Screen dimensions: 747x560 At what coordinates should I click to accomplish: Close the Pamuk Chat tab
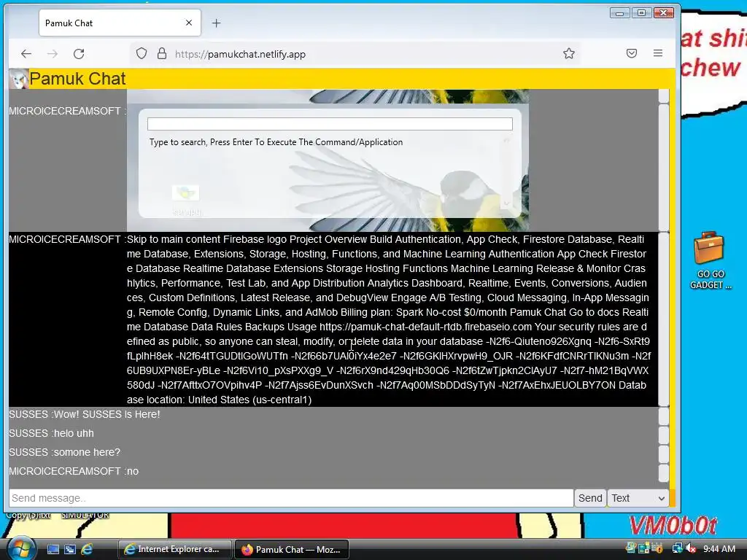[189, 23]
